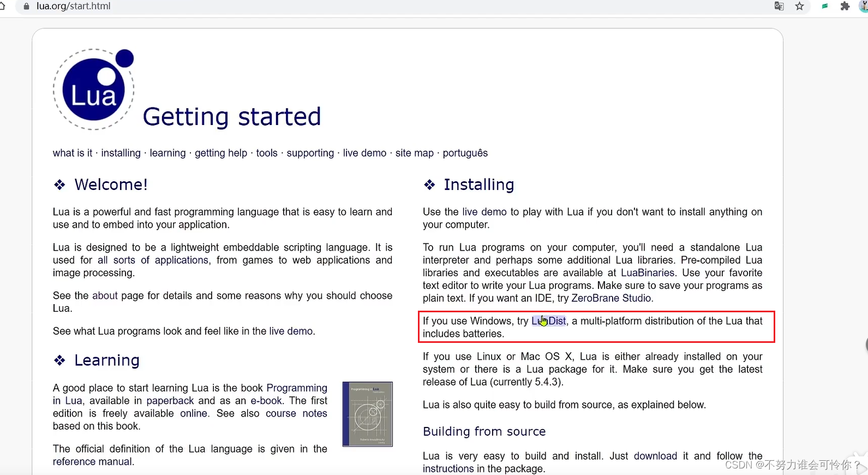Screen dimensions: 868x475
Task: Follow the 'about' page link
Action: 105,295
